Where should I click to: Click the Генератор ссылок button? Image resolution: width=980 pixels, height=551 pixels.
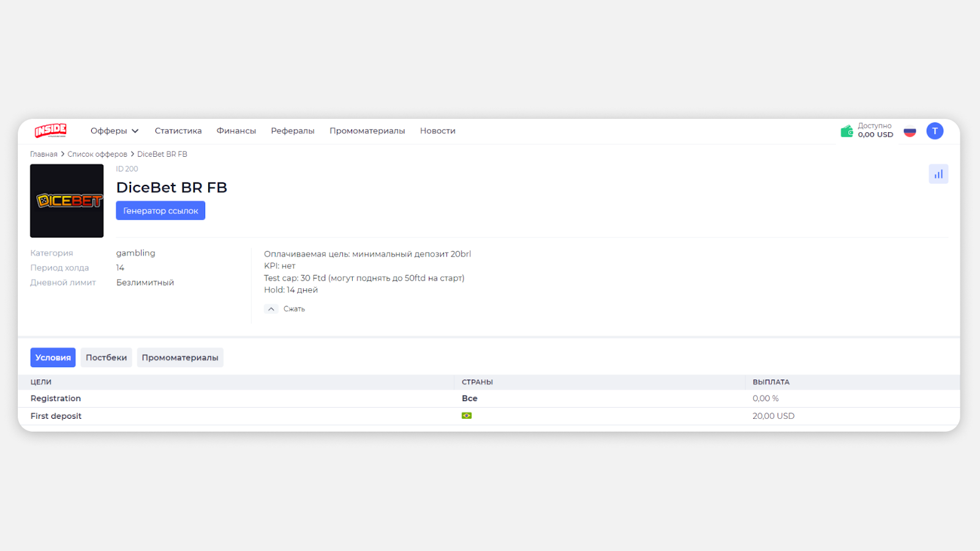160,211
